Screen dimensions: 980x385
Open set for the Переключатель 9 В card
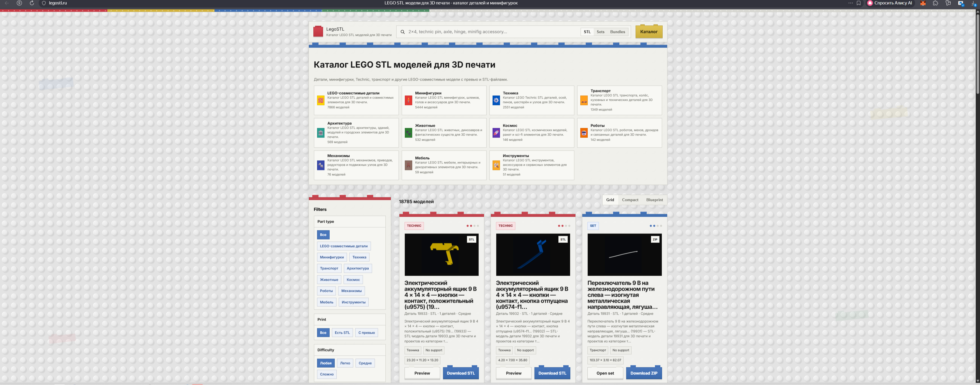(x=605, y=373)
